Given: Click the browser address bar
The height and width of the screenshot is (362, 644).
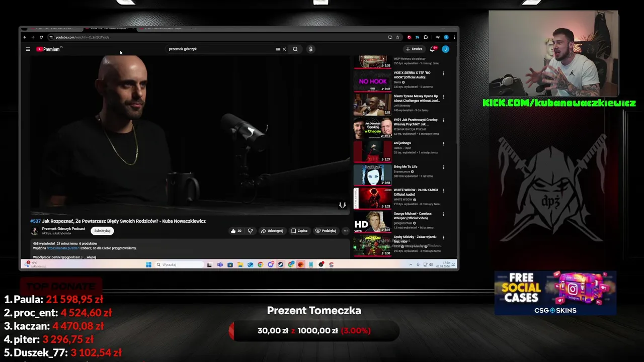Looking at the screenshot, I should [216, 37].
